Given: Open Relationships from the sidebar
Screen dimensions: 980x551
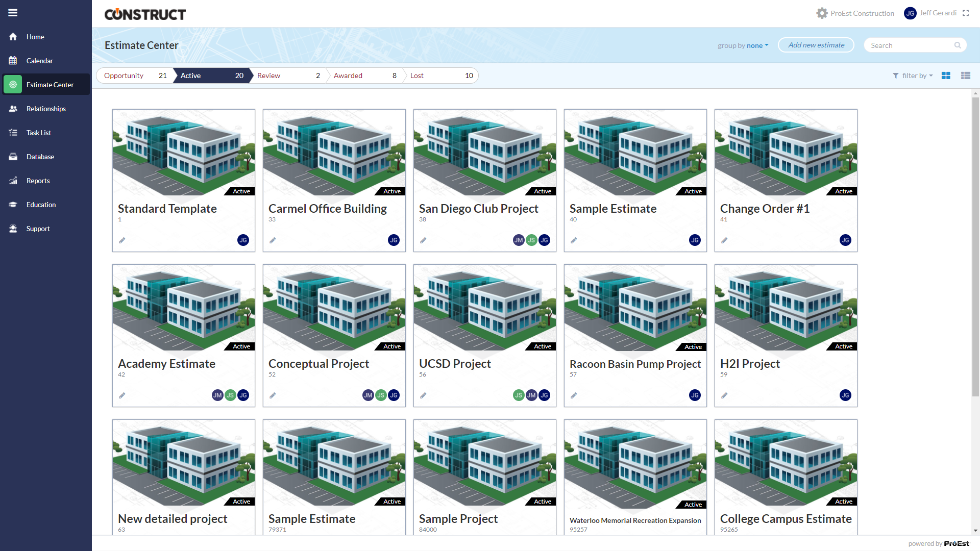Looking at the screenshot, I should coord(46,109).
